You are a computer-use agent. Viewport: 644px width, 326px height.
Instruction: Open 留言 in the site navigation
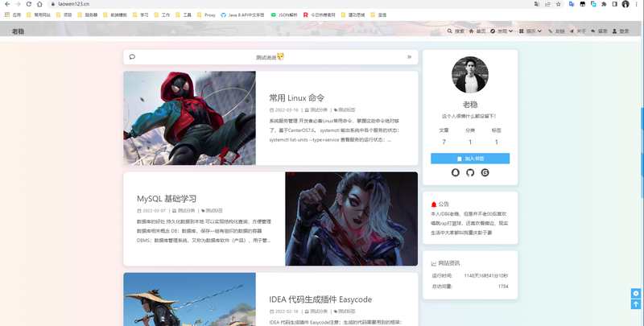(x=599, y=31)
